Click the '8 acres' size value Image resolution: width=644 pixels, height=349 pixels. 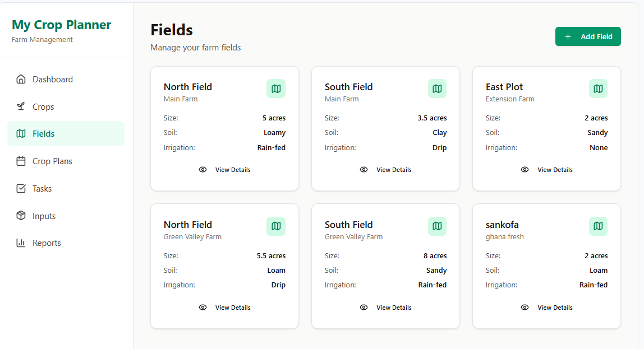(x=435, y=256)
